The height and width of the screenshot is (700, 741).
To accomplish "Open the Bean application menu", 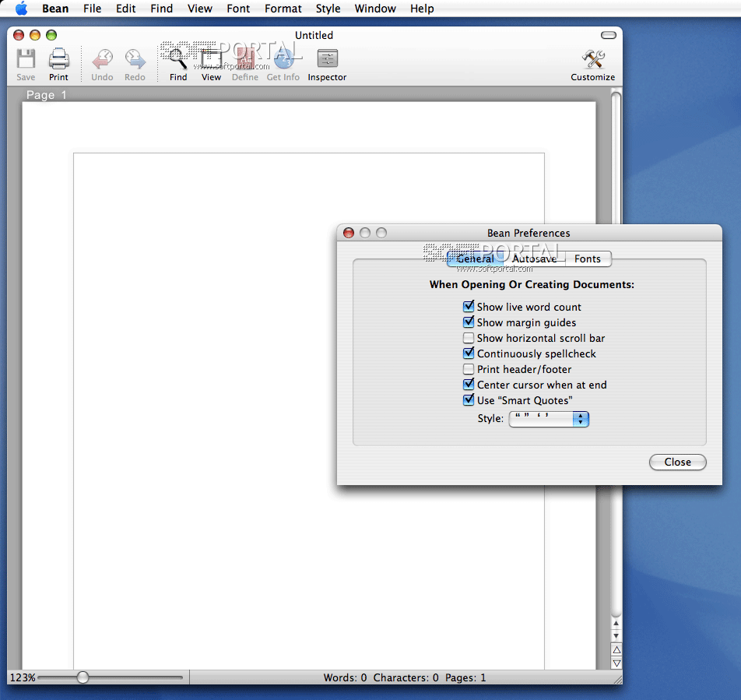I will pos(55,9).
